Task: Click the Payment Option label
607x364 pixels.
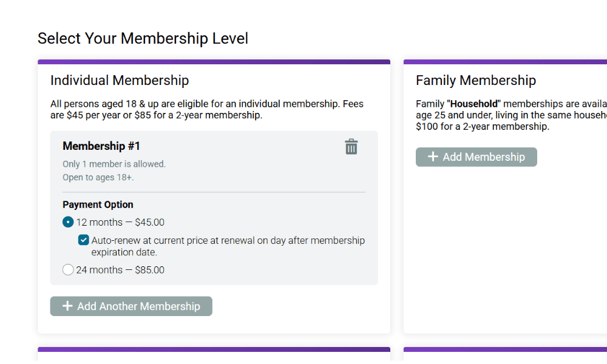Action: [x=98, y=204]
